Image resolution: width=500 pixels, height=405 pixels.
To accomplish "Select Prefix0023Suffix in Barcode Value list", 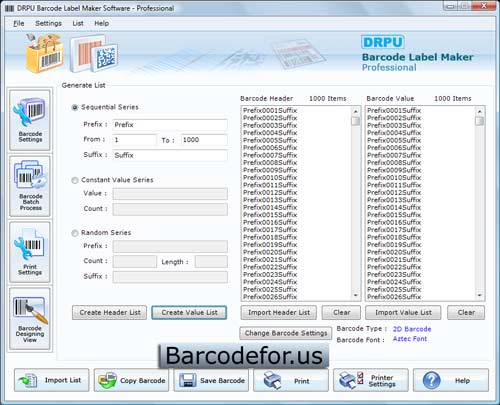I will tap(394, 274).
